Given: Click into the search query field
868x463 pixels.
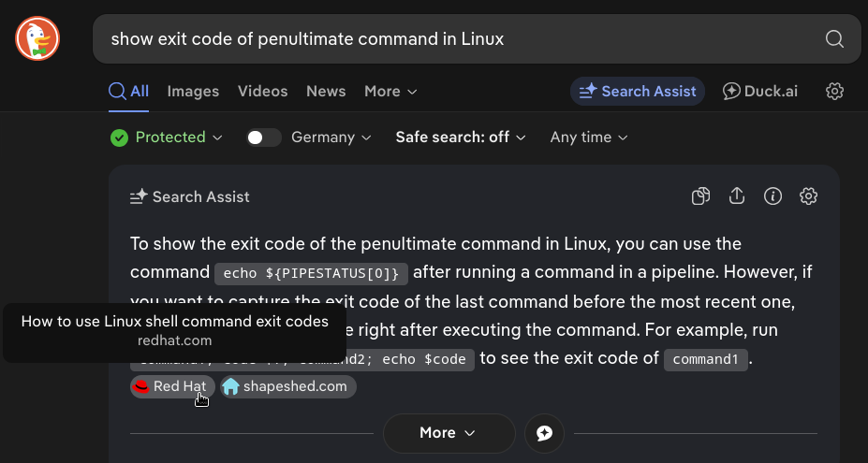Looking at the screenshot, I should [x=449, y=38].
